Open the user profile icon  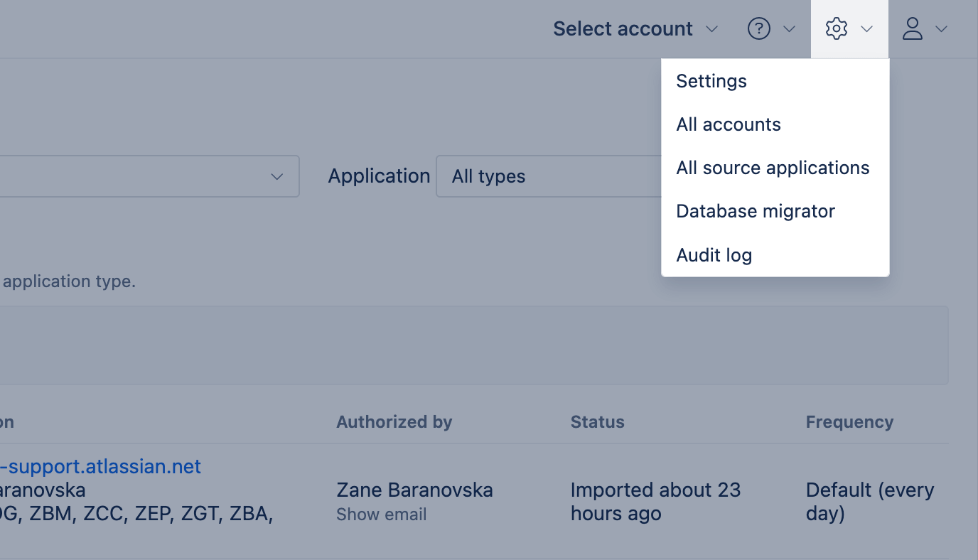(913, 28)
